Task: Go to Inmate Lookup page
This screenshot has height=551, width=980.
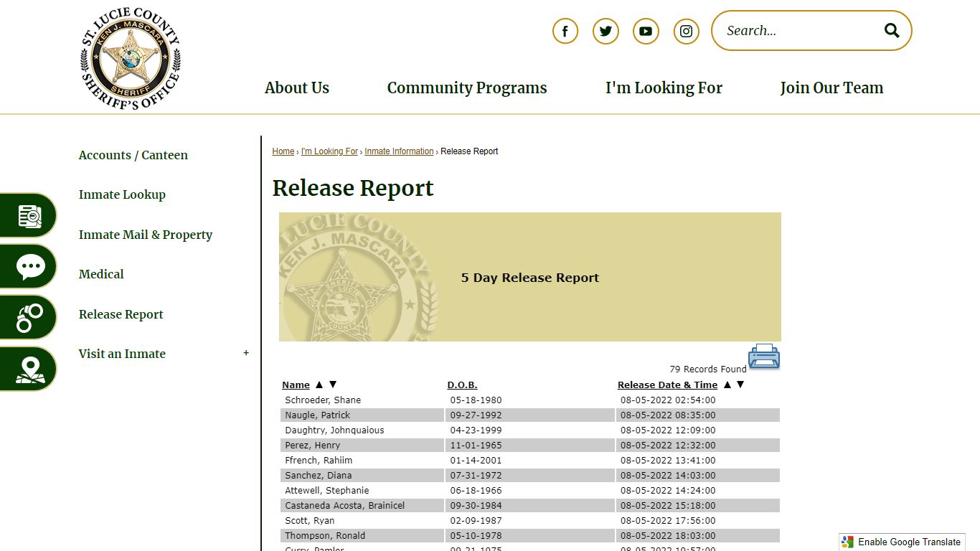Action: click(122, 194)
